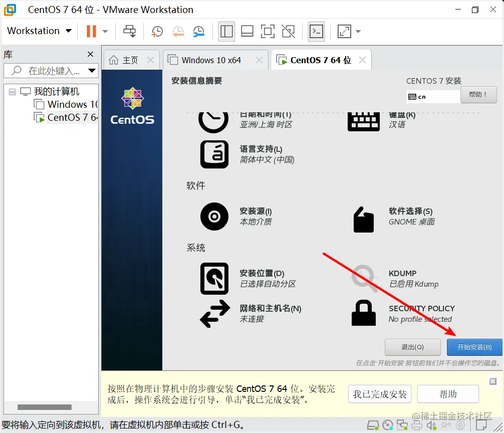Click 已启用 Kdump text
Screen dimensions: 504x433
414,284
